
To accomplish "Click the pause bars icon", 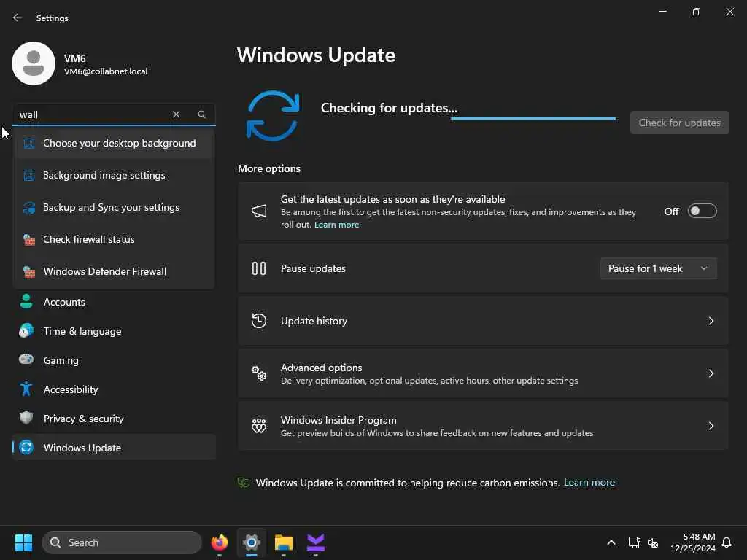I will point(259,268).
